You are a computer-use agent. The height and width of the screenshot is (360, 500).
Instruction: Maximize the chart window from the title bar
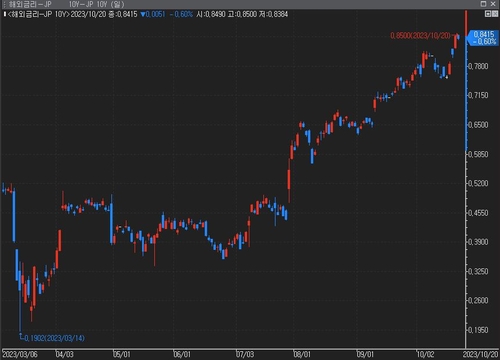point(483,4)
